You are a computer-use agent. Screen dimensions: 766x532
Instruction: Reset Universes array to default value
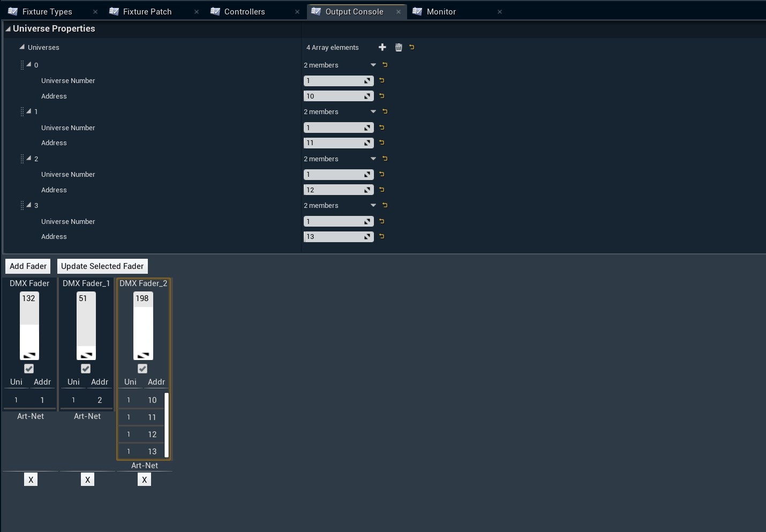pos(412,47)
